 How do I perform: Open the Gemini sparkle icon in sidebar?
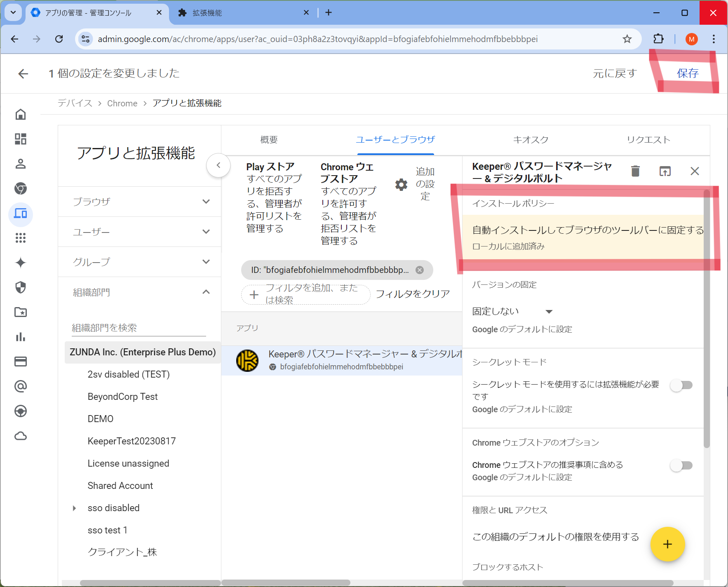(x=21, y=263)
